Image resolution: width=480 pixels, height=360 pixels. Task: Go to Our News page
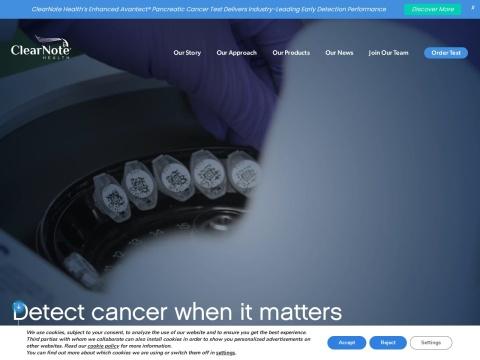339,53
